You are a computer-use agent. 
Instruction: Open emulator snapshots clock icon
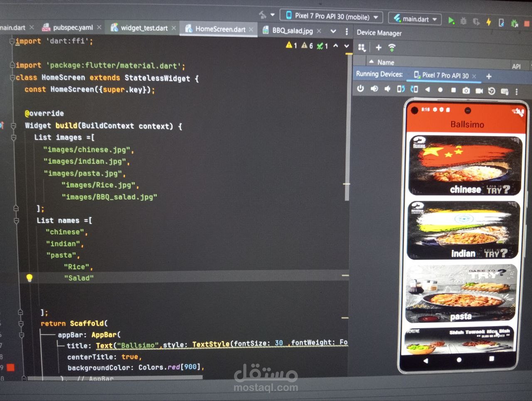492,91
